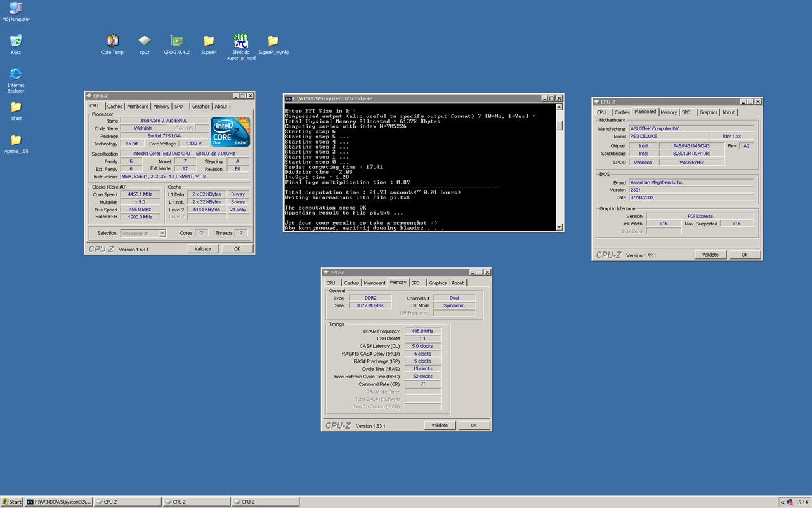The width and height of the screenshot is (812, 508).
Task: Open Caches tab in Mainboard window
Action: pos(622,112)
